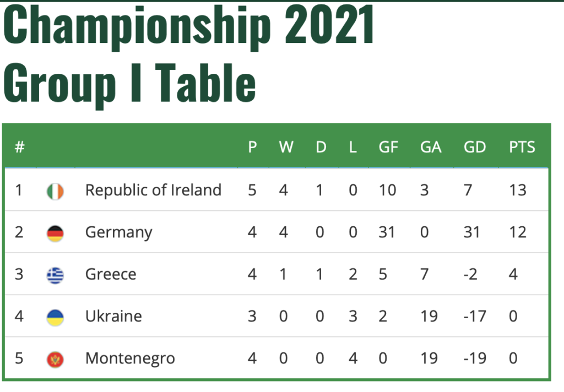Click Republic of Ireland's 13 points cell
Viewport: 564px width, 392px height.
click(x=518, y=190)
